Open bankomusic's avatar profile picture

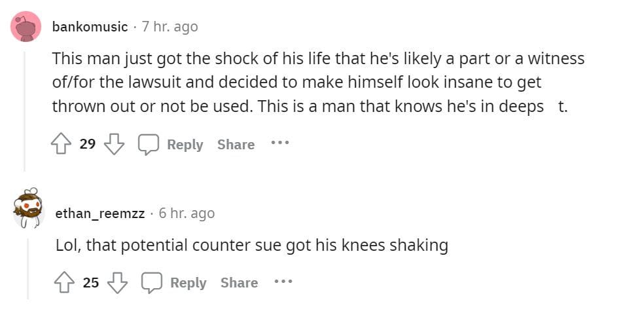27,27
